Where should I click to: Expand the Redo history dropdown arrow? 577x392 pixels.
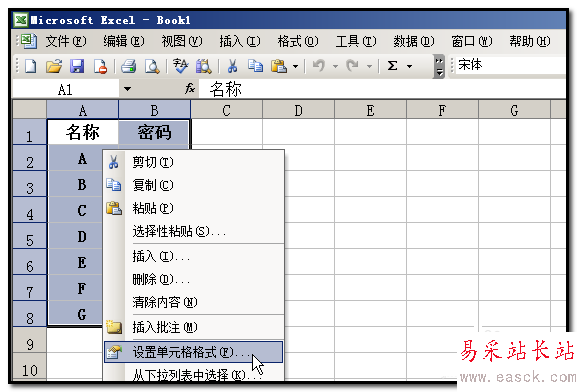(x=369, y=67)
